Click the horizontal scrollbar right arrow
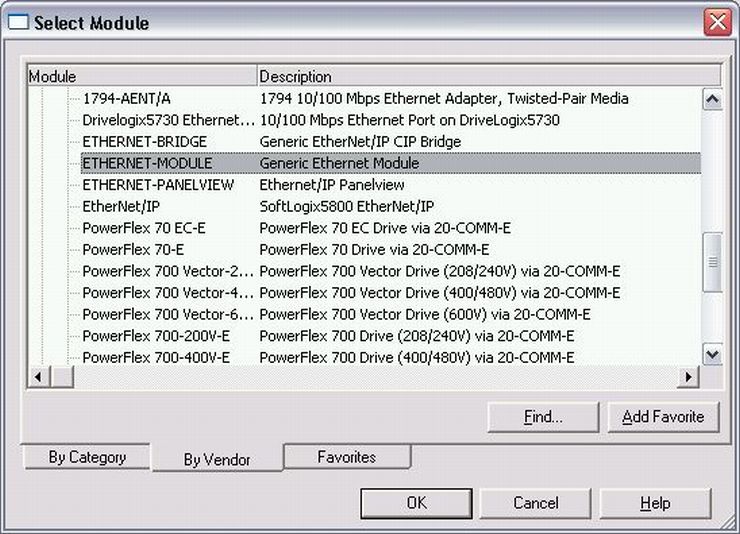Viewport: 740px width, 534px height. [x=688, y=377]
